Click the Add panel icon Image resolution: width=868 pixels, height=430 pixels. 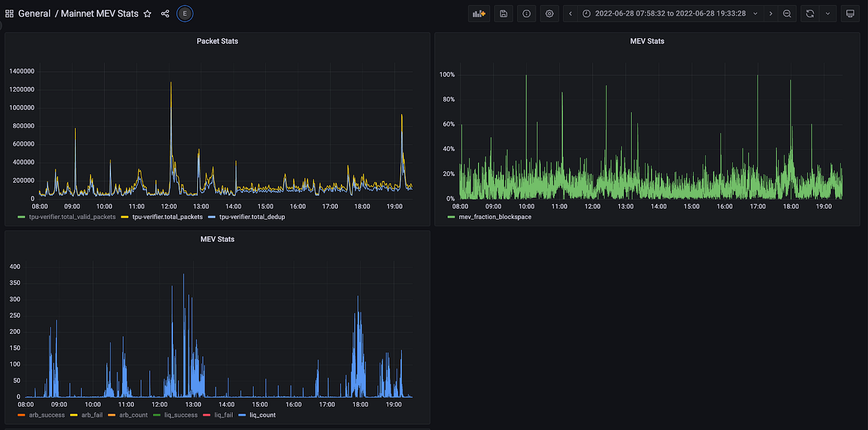coord(479,14)
